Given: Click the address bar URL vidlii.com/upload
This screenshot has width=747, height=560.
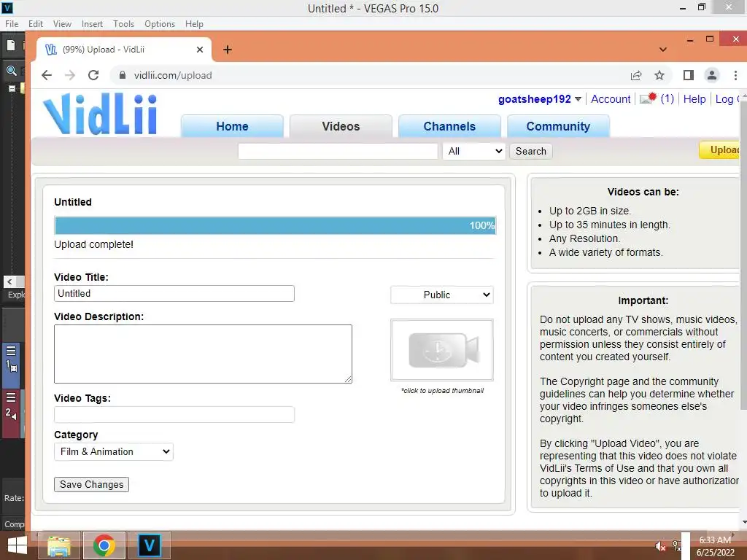Looking at the screenshot, I should pos(173,75).
